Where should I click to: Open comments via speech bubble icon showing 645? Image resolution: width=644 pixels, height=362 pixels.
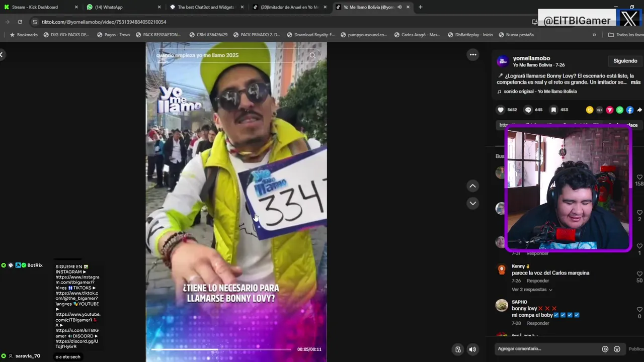[x=528, y=110]
